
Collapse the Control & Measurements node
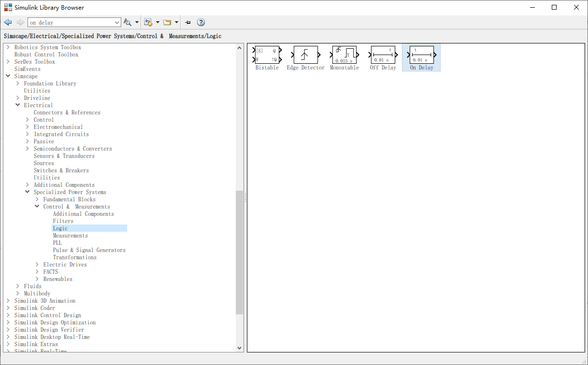(37, 207)
